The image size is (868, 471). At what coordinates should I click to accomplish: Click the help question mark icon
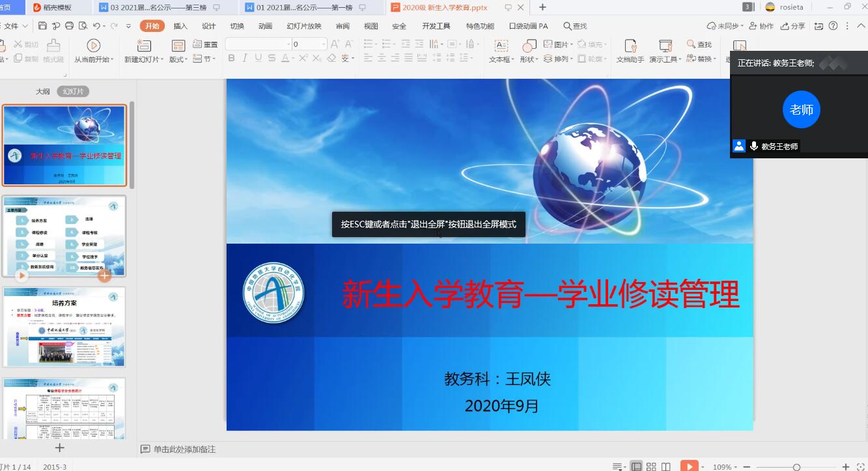832,26
